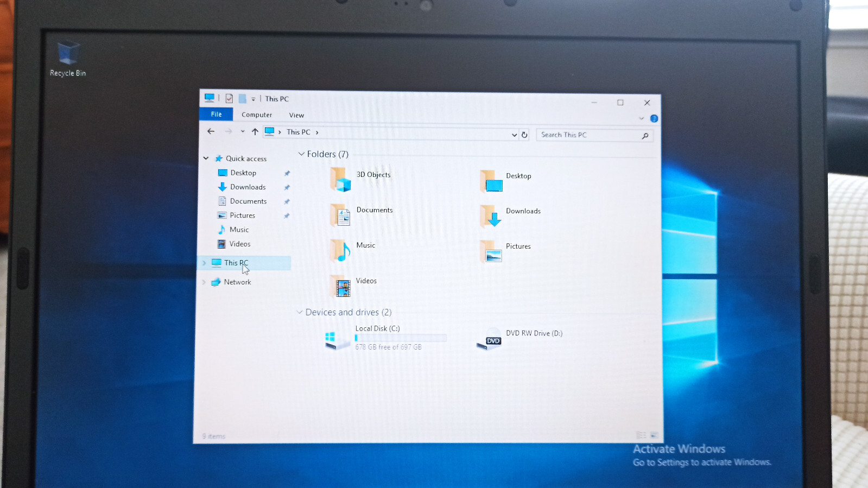The image size is (868, 488).
Task: Select the 3D Objects folder icon
Action: pyautogui.click(x=340, y=179)
